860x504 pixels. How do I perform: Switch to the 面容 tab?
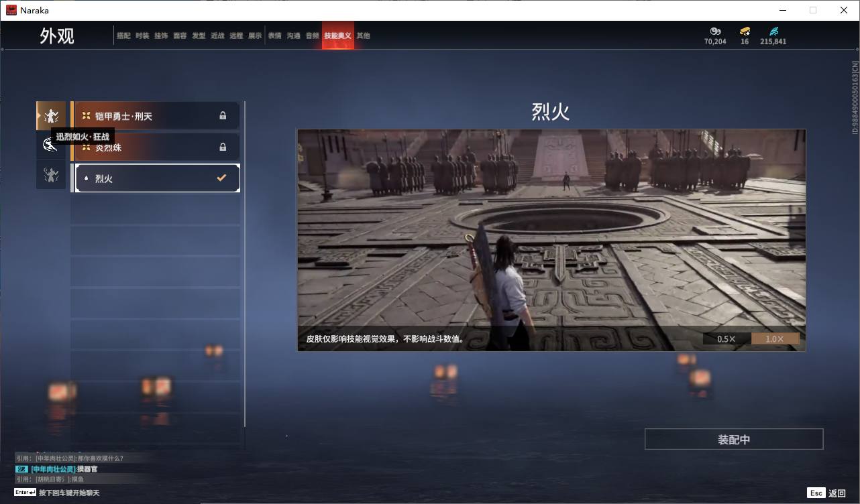point(180,36)
